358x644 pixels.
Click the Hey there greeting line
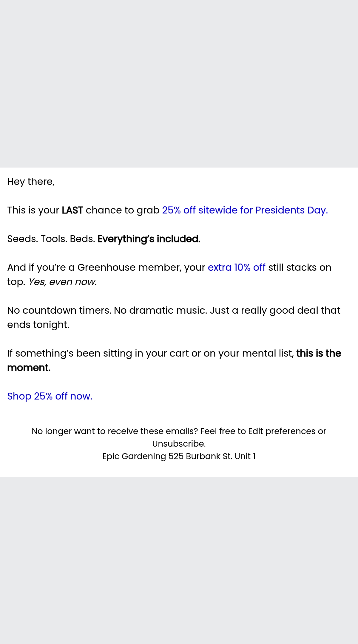pos(31,182)
